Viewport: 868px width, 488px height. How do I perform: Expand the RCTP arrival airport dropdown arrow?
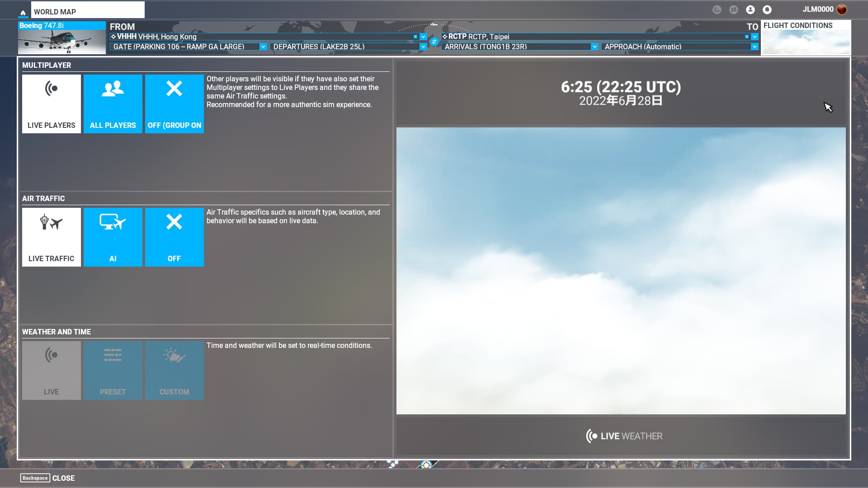755,37
